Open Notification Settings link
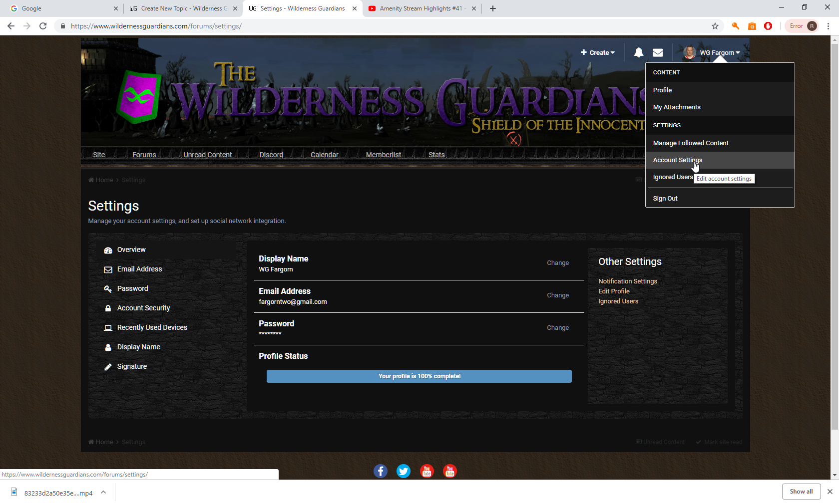The width and height of the screenshot is (839, 504). tap(628, 281)
